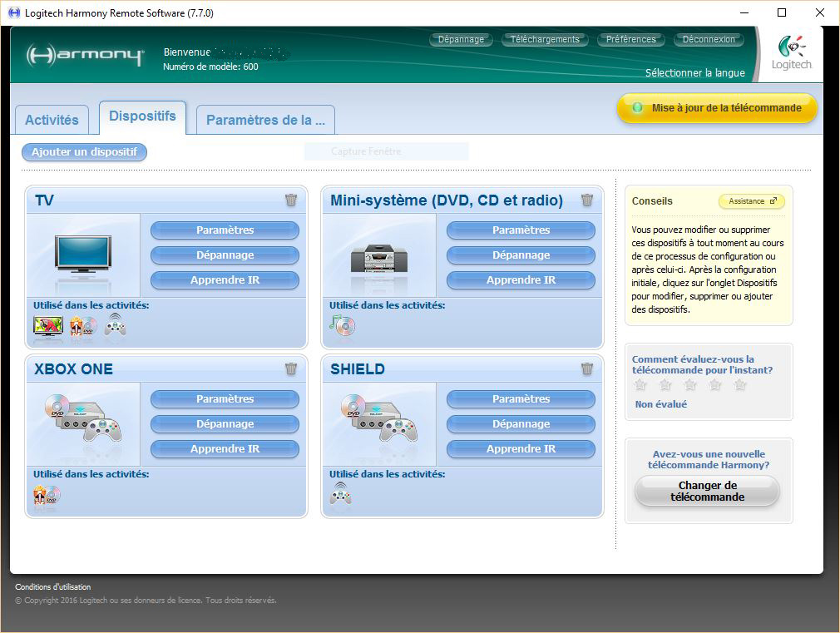Click the DVD movie activity icon under XBOX ONE
This screenshot has height=633, width=840.
pos(47,494)
